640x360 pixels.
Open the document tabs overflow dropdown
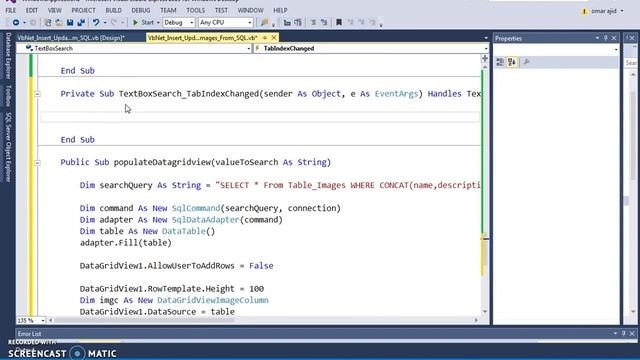(x=486, y=38)
